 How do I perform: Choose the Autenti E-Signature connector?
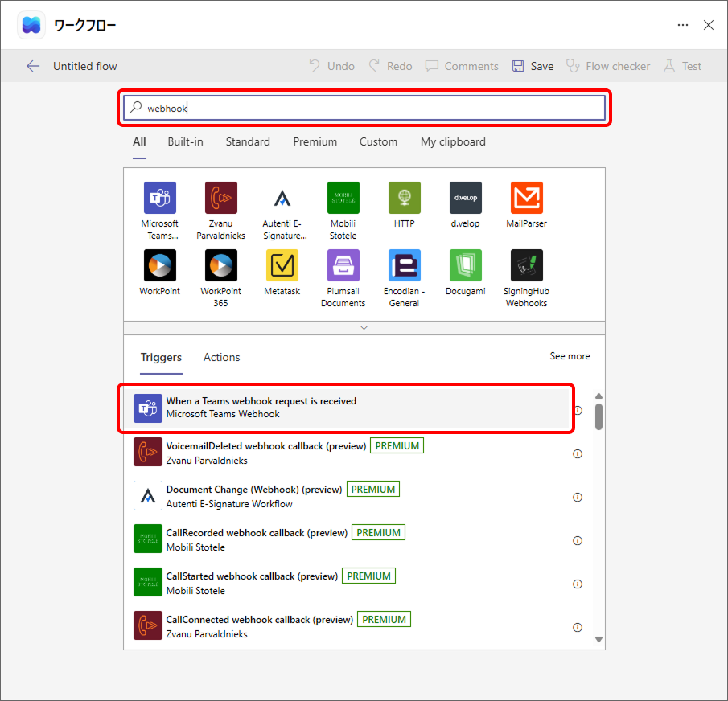tap(282, 198)
